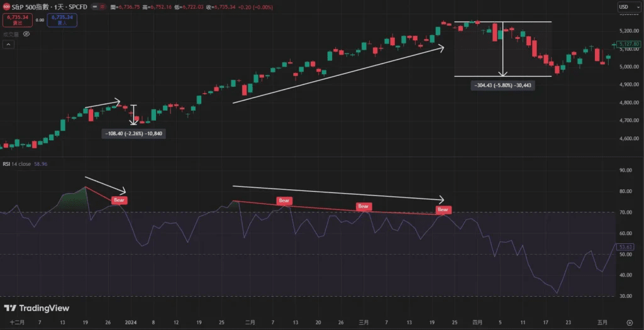
Task: Select the -304.43 (-5.80%) measurement label
Action: (x=503, y=85)
